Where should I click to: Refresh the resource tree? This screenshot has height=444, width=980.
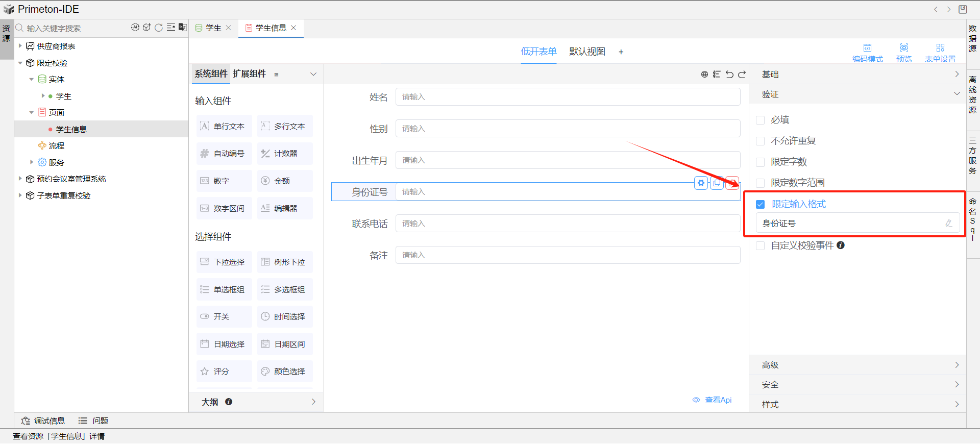tap(159, 28)
